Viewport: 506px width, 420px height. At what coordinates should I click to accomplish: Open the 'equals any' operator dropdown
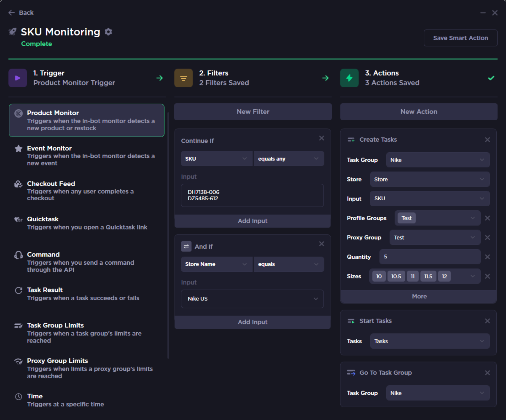[289, 159]
